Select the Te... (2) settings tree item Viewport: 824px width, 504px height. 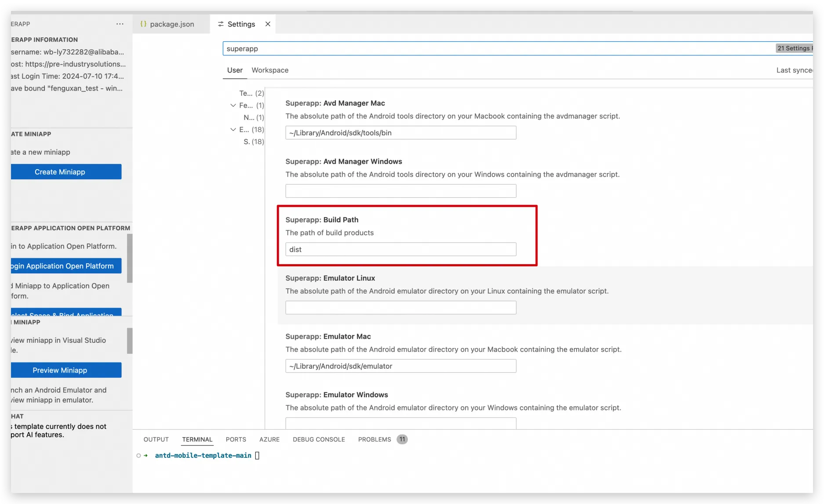click(251, 93)
